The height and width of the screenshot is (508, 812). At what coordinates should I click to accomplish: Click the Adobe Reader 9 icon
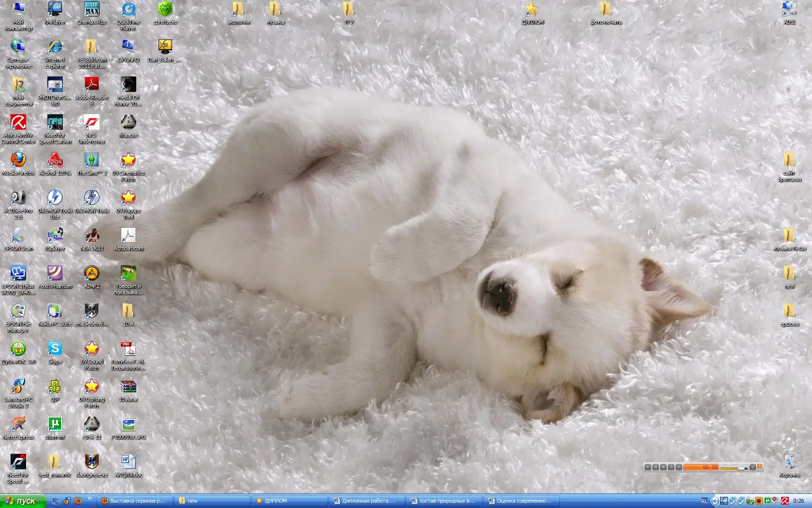tap(91, 85)
